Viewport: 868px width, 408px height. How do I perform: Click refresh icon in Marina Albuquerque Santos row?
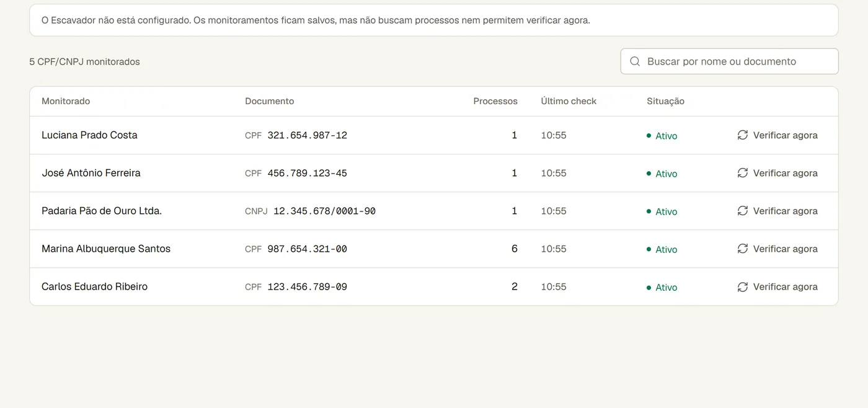pyautogui.click(x=742, y=249)
